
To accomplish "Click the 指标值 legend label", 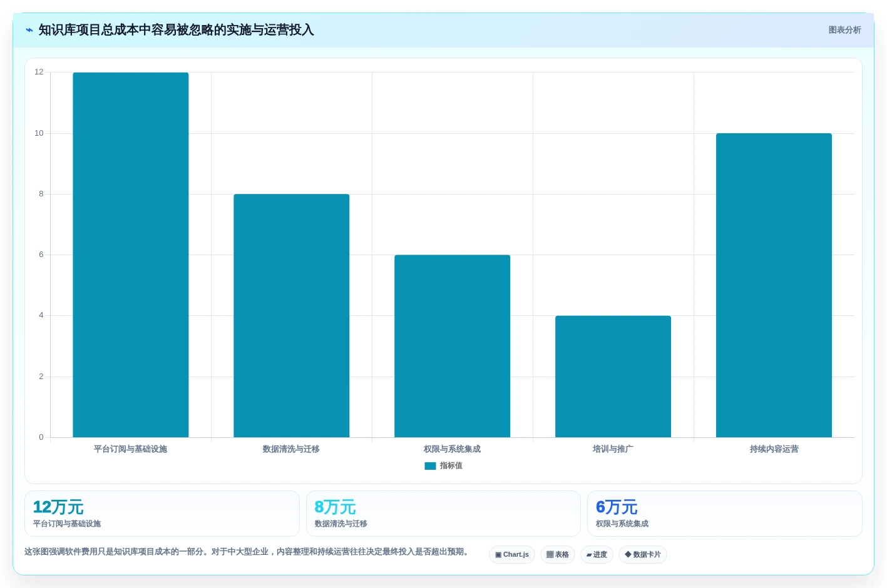I will tap(451, 466).
